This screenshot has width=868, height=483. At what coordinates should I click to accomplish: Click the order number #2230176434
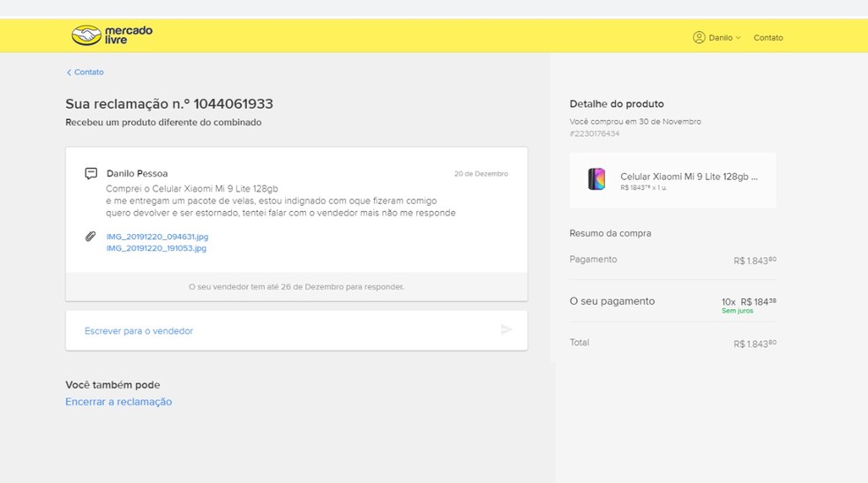pos(595,134)
